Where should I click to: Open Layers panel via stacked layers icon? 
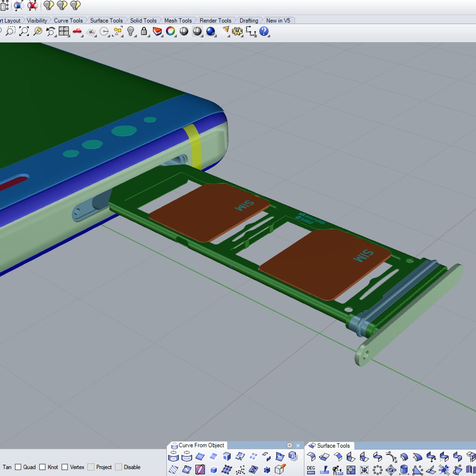[157, 31]
